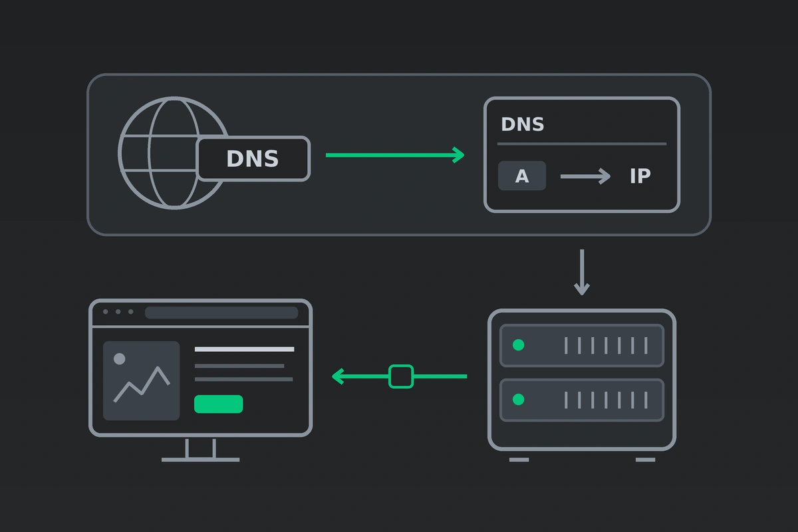Click the image placeholder in the browser
Screen dimensions: 798x532
(x=141, y=380)
